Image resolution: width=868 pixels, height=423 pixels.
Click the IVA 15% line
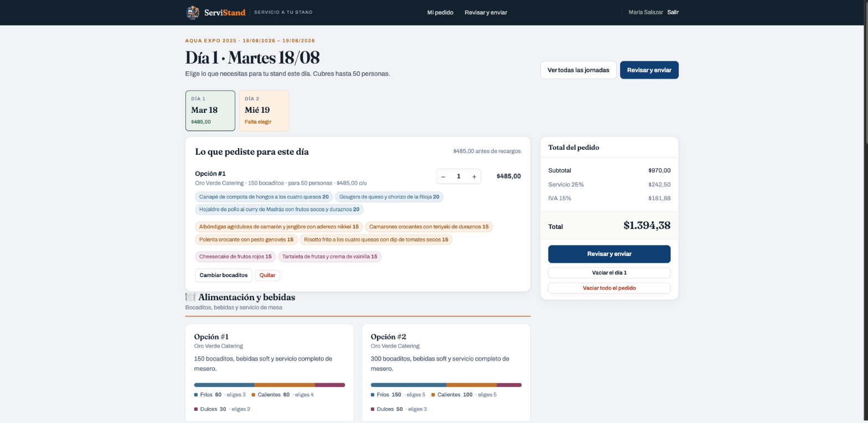point(609,199)
